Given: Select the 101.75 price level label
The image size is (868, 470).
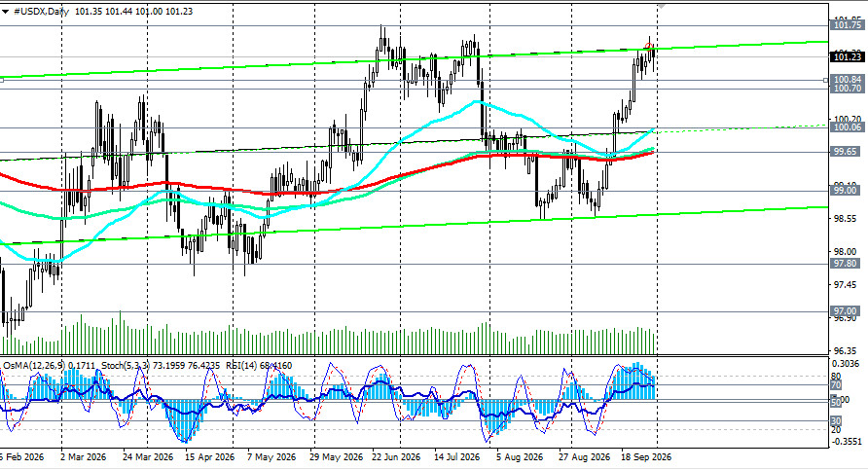Looking at the screenshot, I should click(847, 25).
